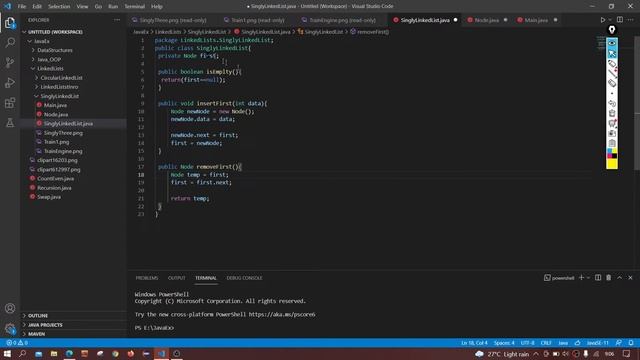The image size is (640, 360).
Task: Maximize the panel with the up chevron
Action: click(x=620, y=278)
